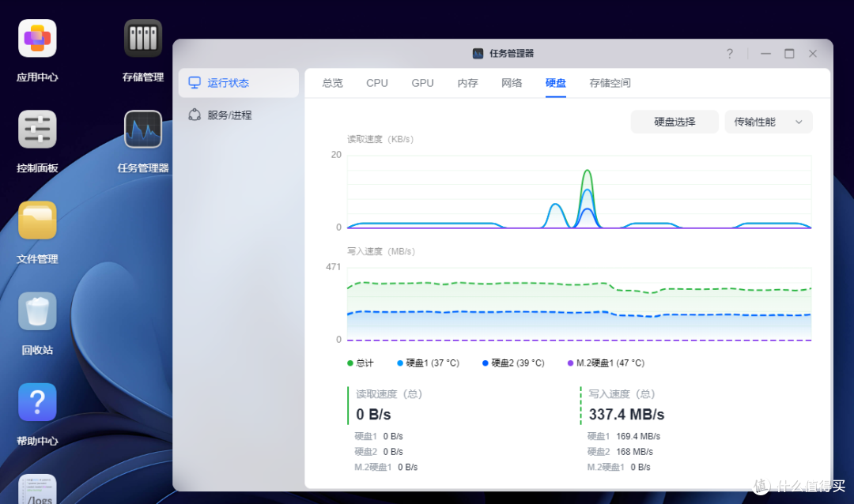Maximize the 任务管理器 window
Image resolution: width=854 pixels, height=504 pixels.
pos(789,54)
